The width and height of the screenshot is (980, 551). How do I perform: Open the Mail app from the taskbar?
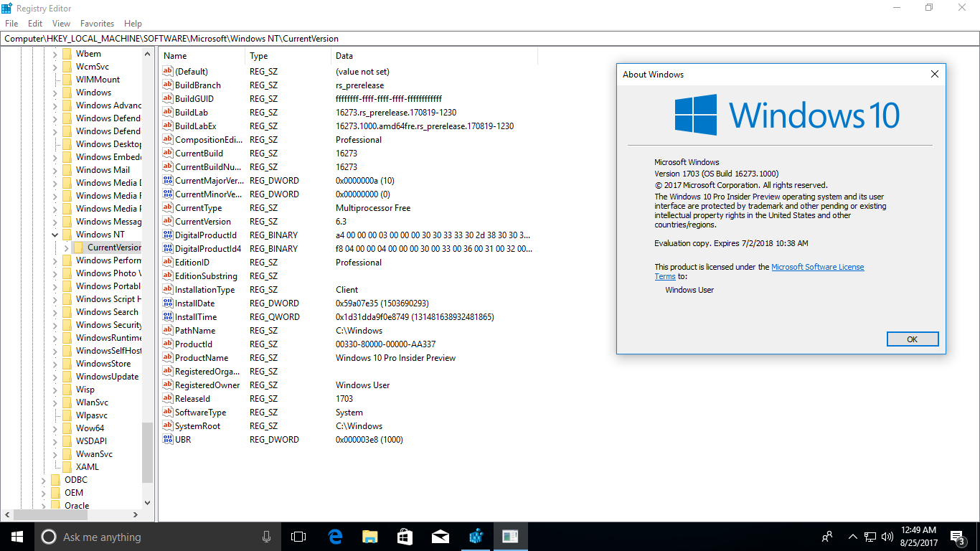(440, 537)
